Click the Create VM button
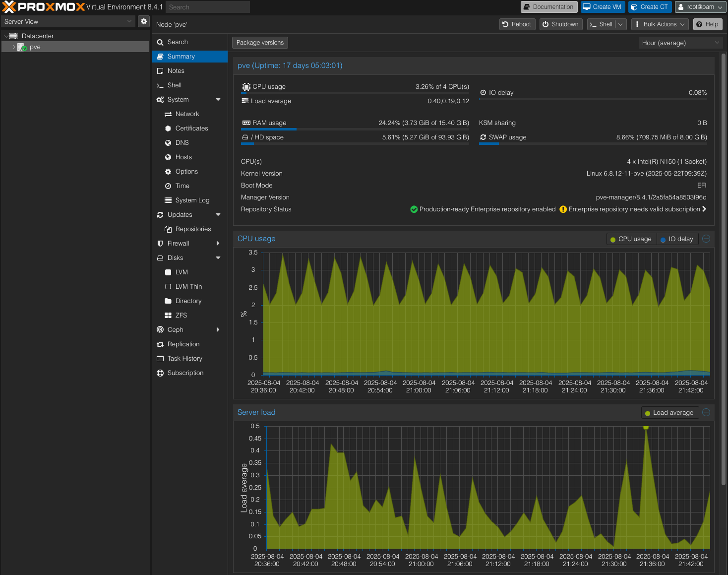728x575 pixels. [x=603, y=7]
